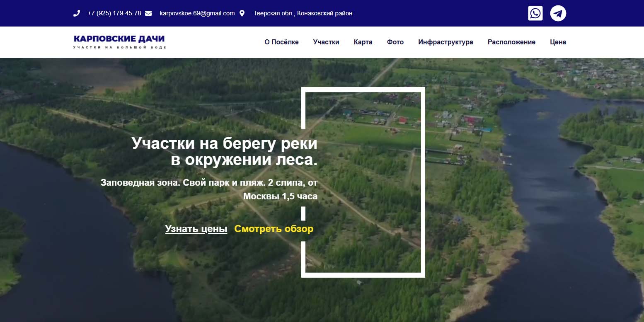Click the Карповские Дачи logo
Image resolution: width=644 pixels, height=322 pixels.
(x=119, y=41)
